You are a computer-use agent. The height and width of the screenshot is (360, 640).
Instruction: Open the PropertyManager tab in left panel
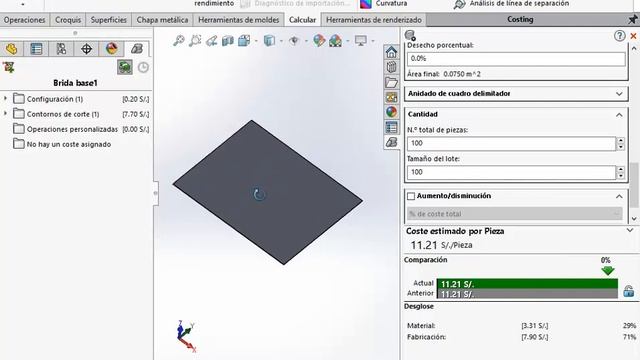click(x=36, y=49)
